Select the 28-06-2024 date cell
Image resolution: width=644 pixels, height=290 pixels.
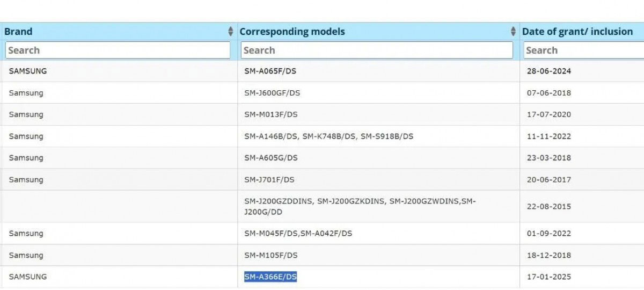tap(548, 71)
